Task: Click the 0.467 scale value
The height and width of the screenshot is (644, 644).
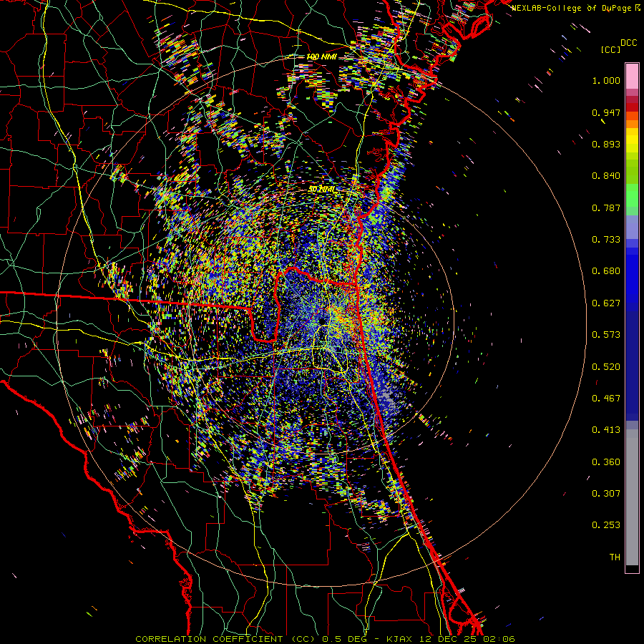Action: tap(606, 399)
